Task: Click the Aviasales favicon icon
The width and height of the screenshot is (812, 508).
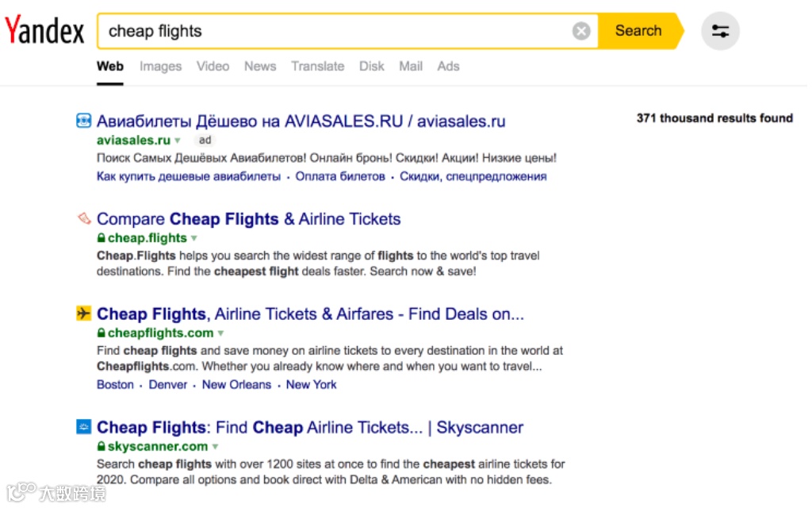Action: coord(83,121)
